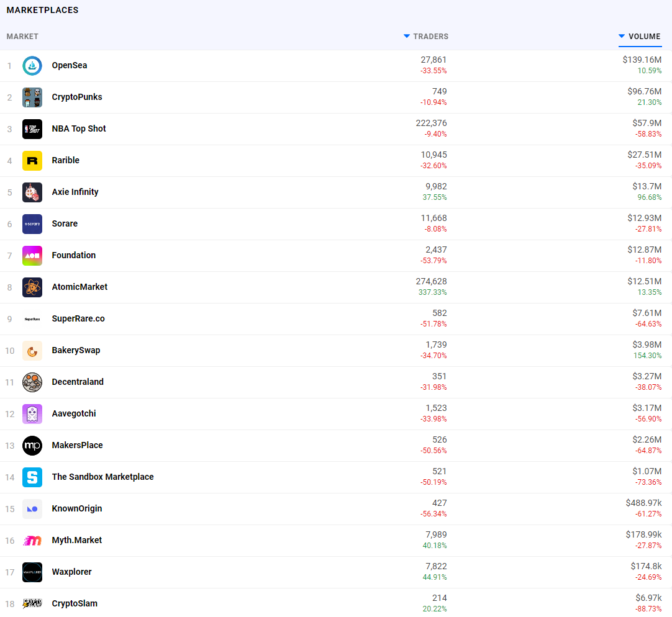Select the $96.76M CryptoPunks volume
Image resolution: width=672 pixels, height=617 pixels.
tap(645, 92)
